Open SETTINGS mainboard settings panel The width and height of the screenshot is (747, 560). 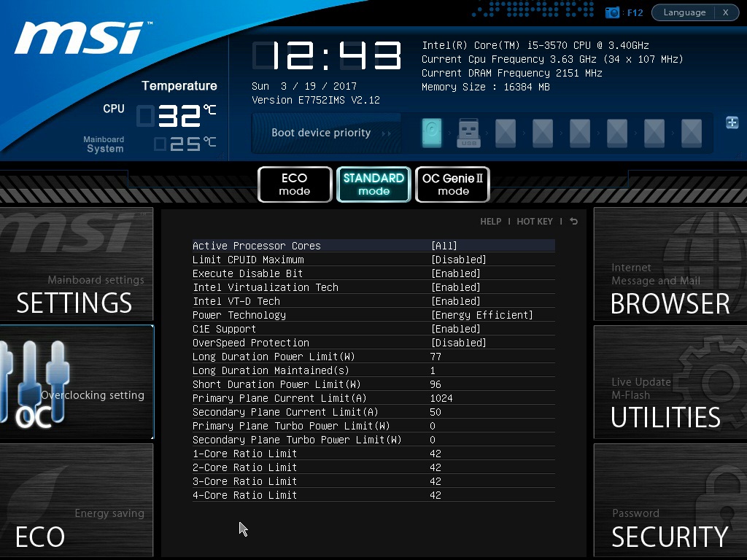pyautogui.click(x=77, y=264)
